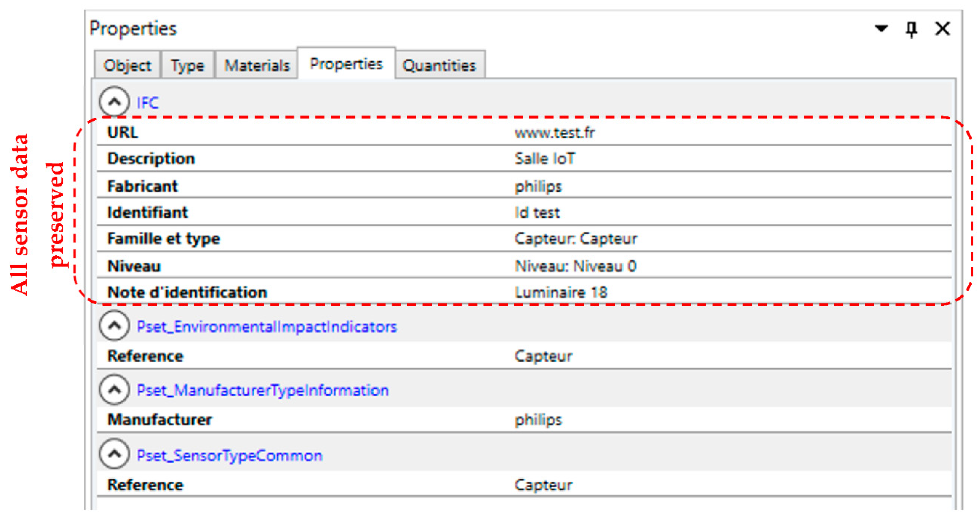Screen dimensions: 980x524
Task: Switch to the Type tab
Action: coord(187,66)
